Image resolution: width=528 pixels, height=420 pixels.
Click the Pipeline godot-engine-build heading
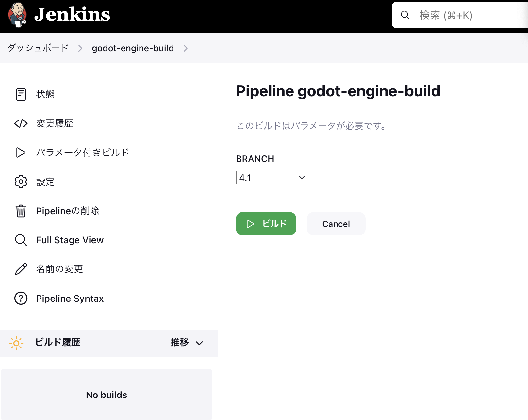point(338,91)
